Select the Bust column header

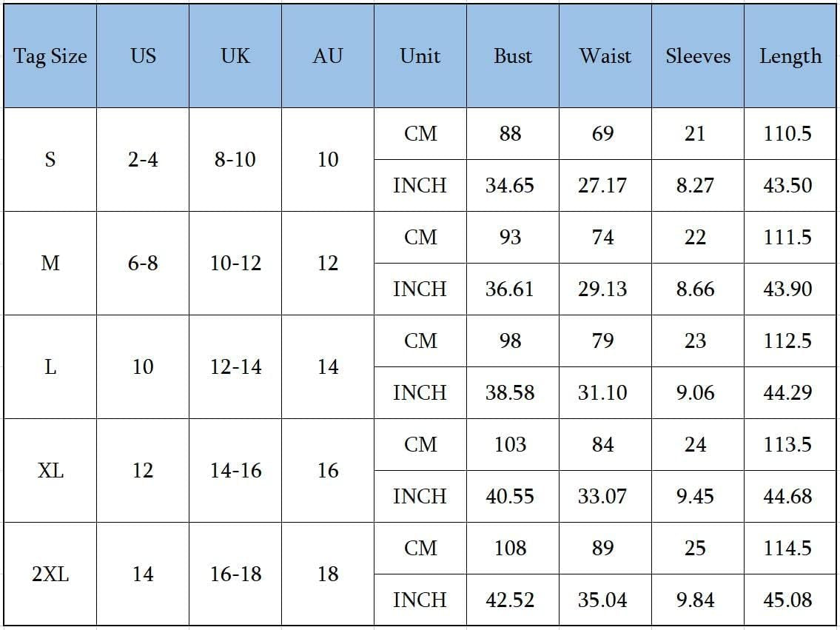click(x=512, y=56)
